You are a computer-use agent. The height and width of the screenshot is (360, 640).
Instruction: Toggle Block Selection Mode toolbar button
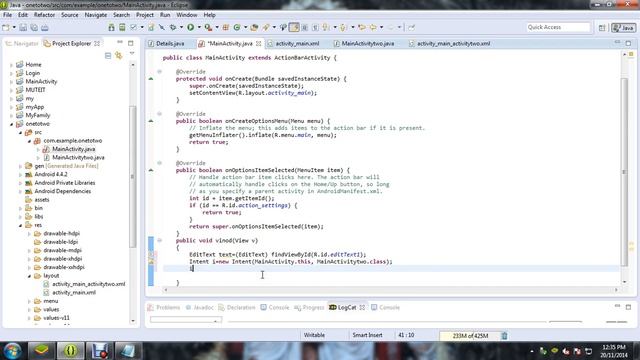pyautogui.click(x=304, y=27)
